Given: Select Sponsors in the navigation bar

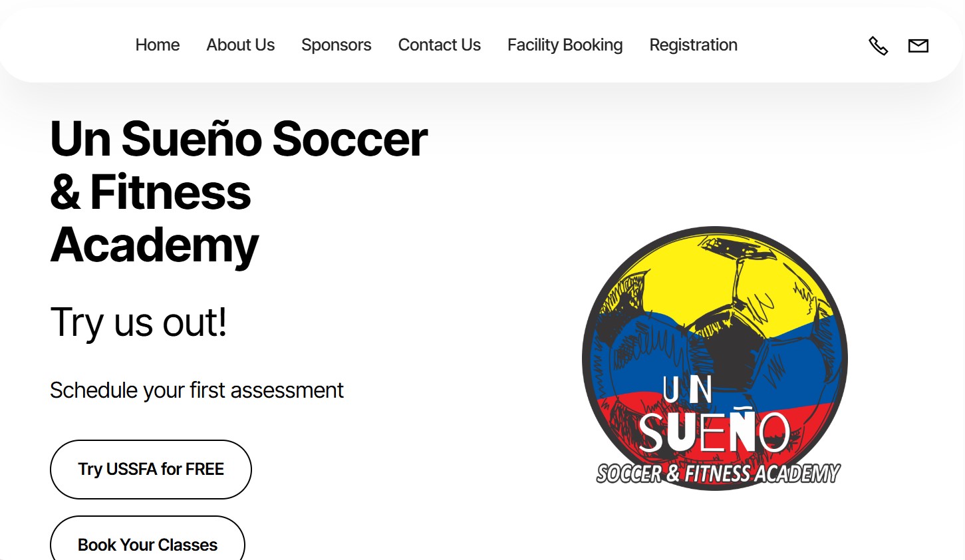Looking at the screenshot, I should click(x=336, y=45).
